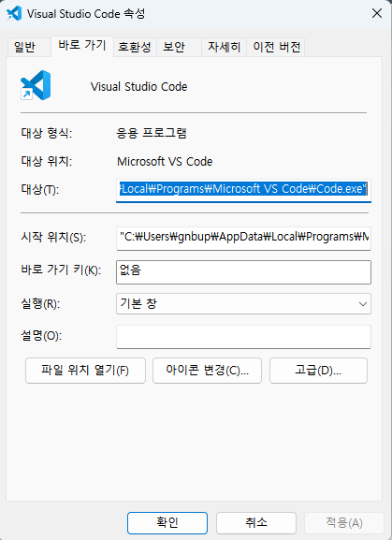This screenshot has height=540, width=392.
Task: Click the 아이콘 변경(C)... button
Action: point(207,371)
